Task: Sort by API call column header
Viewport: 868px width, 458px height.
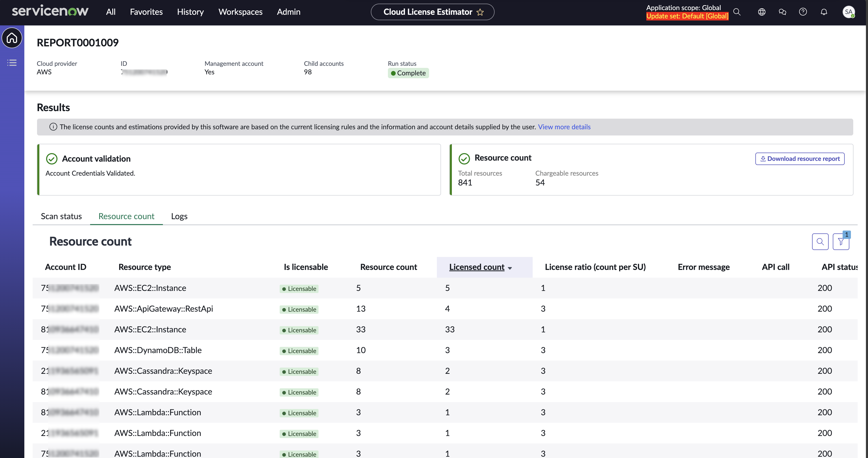Action: [776, 267]
